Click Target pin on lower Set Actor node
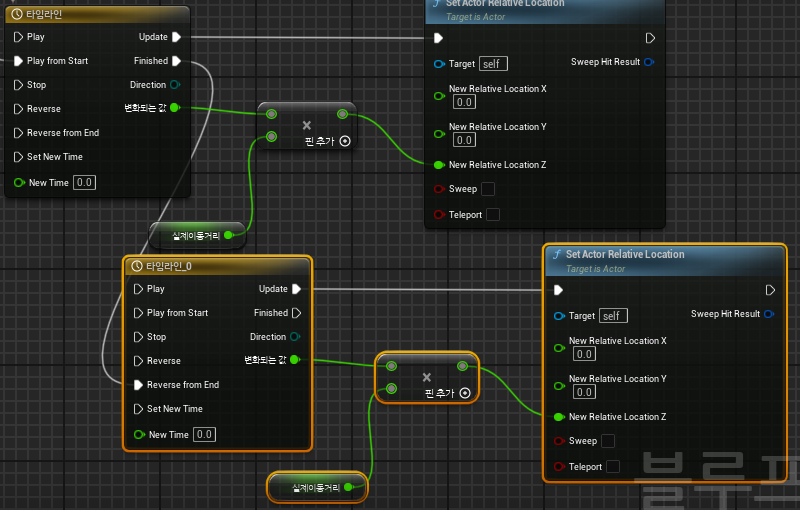The image size is (800, 510). pyautogui.click(x=559, y=316)
